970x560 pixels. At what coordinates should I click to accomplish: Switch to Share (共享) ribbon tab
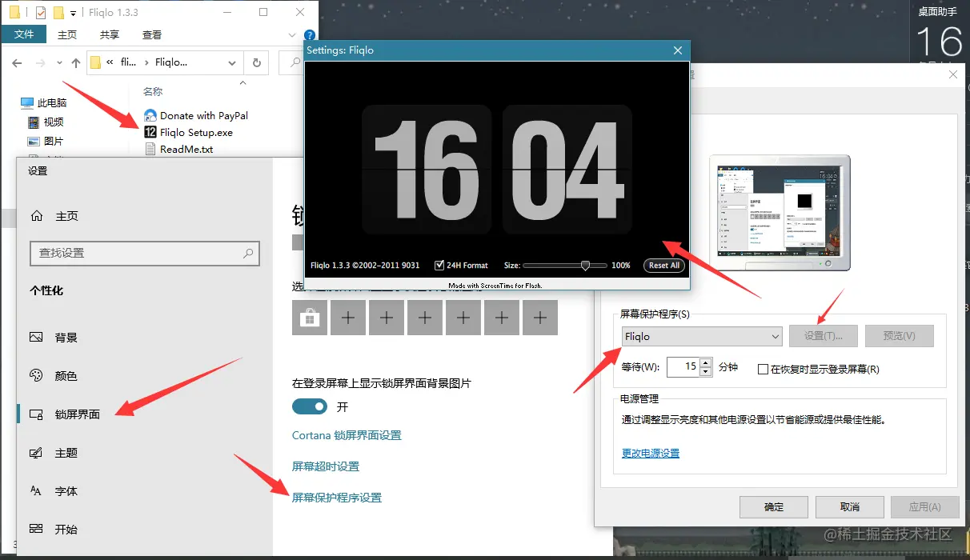110,34
